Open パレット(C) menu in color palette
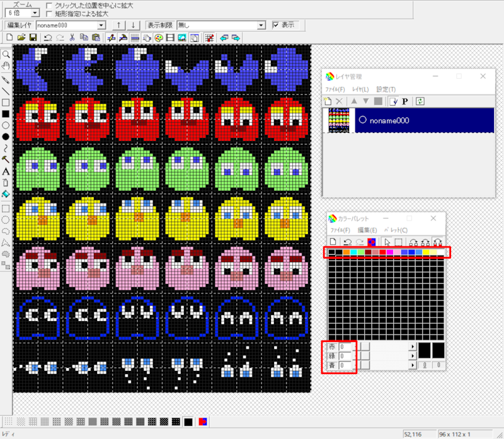This screenshot has height=439, width=504. coord(396,230)
